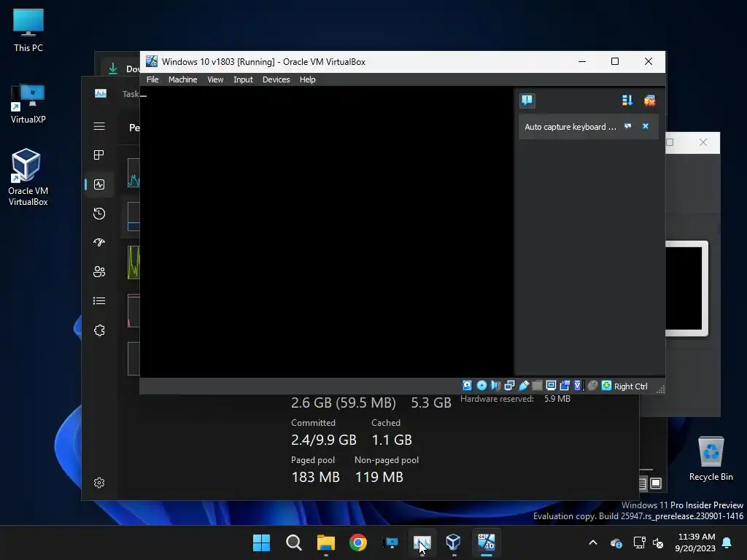Click the hard disk status bar indicator

(468, 386)
